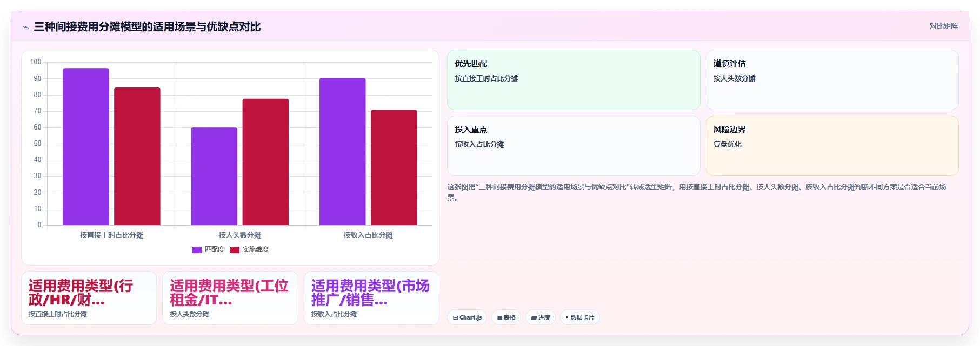Image resolution: width=980 pixels, height=346 pixels.
Task: Click the icon left of the panel title
Action: click(x=25, y=27)
